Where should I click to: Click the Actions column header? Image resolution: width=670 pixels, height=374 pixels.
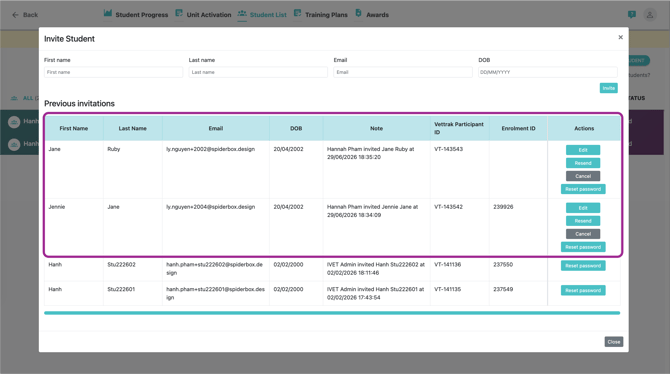click(x=584, y=128)
